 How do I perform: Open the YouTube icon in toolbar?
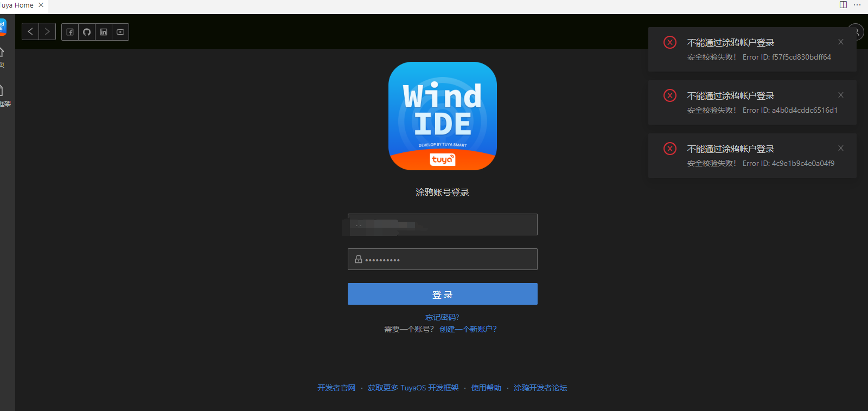(x=120, y=32)
